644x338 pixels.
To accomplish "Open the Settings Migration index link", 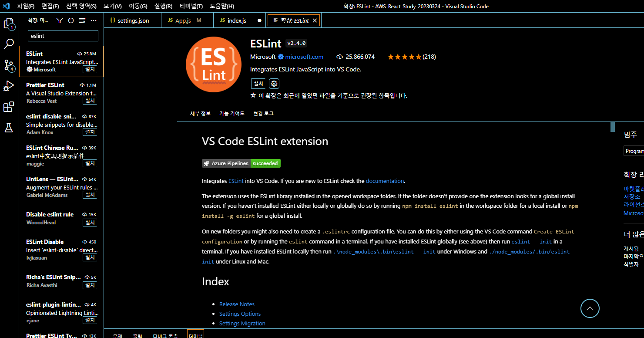I will [242, 323].
